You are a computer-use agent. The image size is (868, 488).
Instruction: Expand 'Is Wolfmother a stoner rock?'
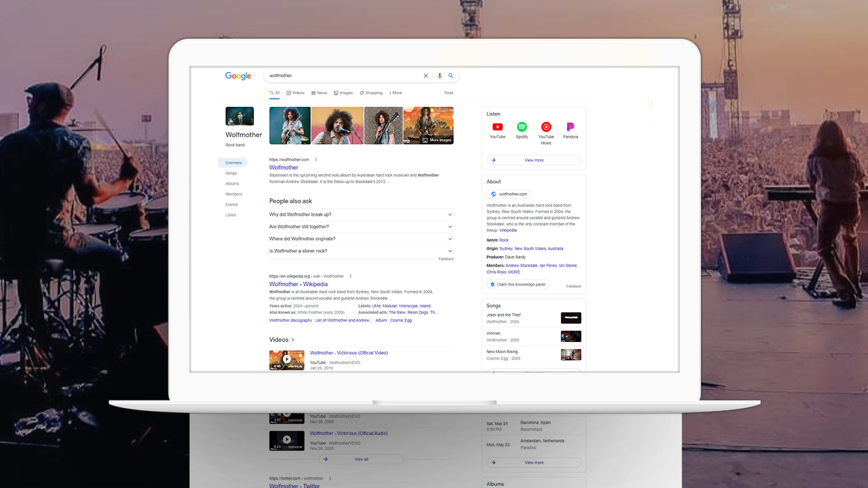point(361,251)
